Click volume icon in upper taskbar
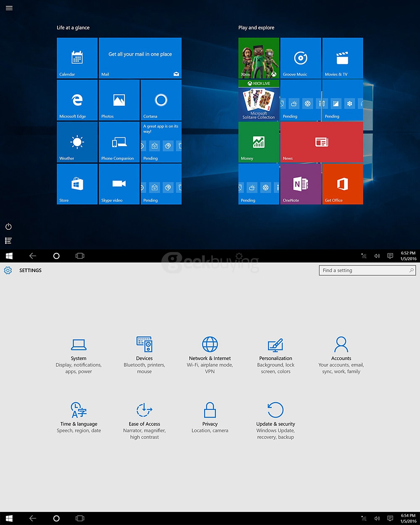The height and width of the screenshot is (525, 420). point(377,256)
